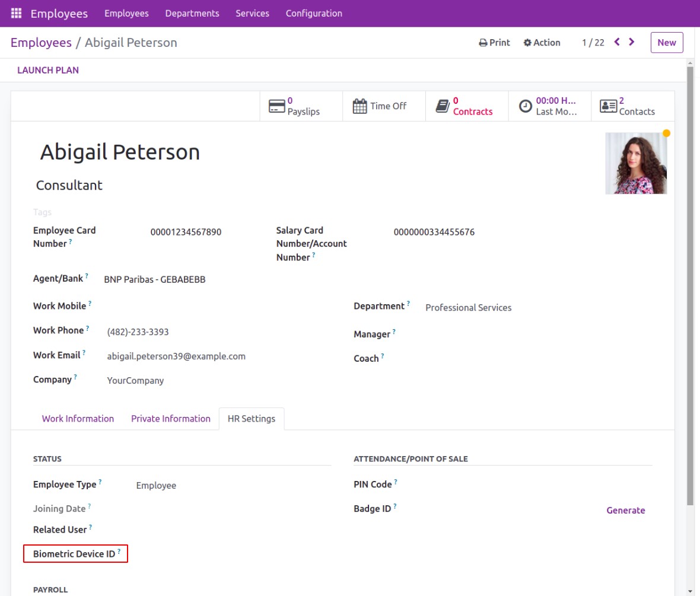Image resolution: width=700 pixels, height=596 pixels.
Task: Click the Payslips credit card icon
Action: tap(277, 106)
